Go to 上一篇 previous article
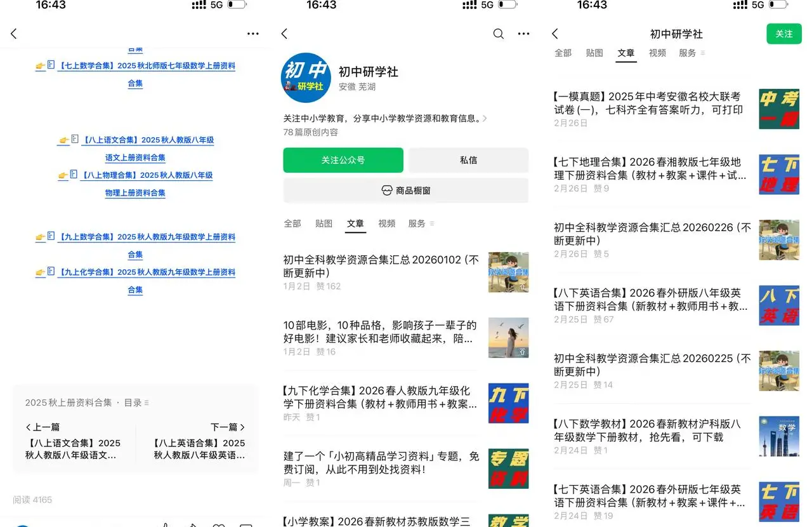The height and width of the screenshot is (527, 812). click(73, 441)
